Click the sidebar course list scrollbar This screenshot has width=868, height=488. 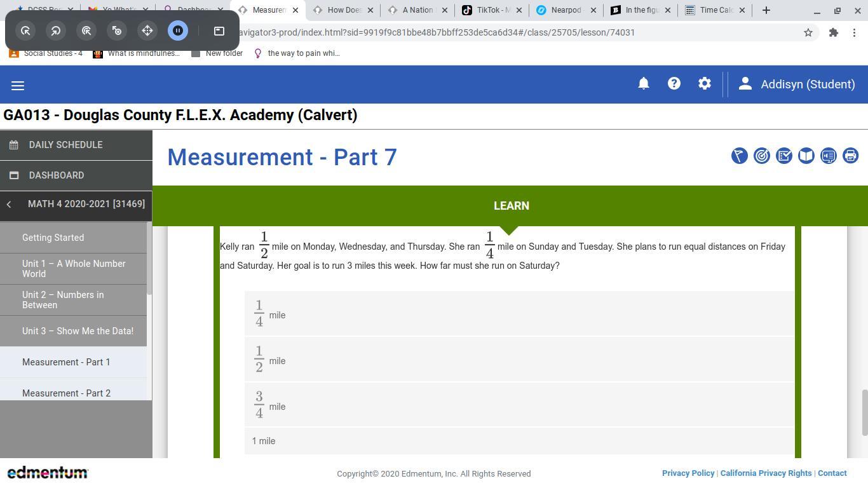coord(149,258)
